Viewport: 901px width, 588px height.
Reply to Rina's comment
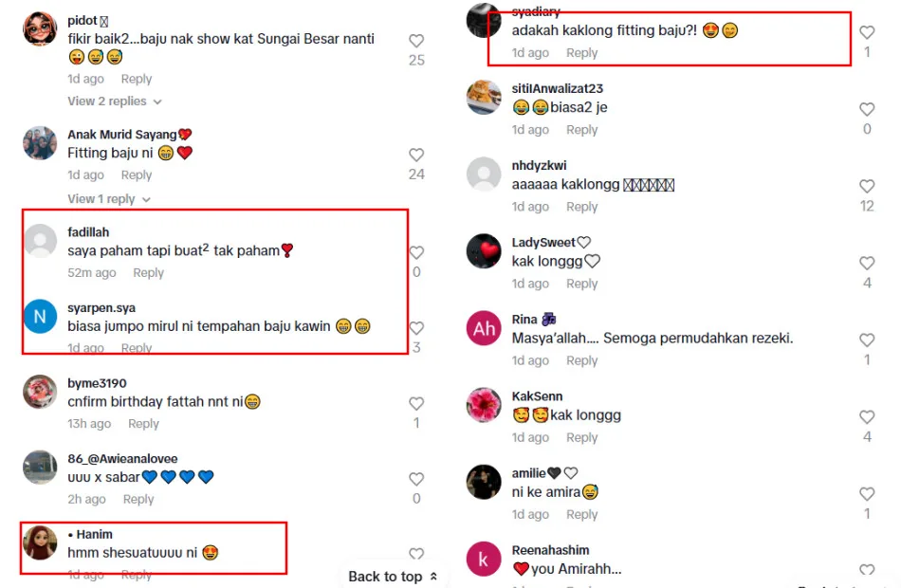point(582,360)
